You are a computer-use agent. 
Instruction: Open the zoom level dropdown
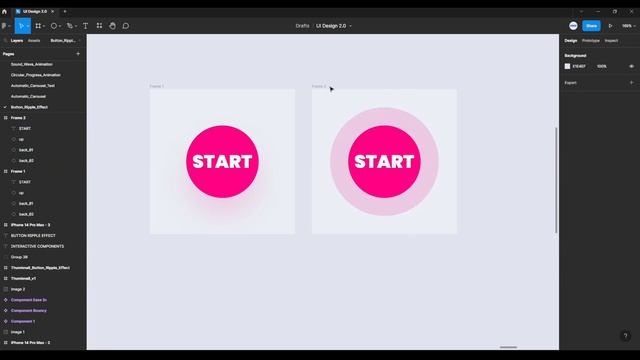tap(629, 26)
